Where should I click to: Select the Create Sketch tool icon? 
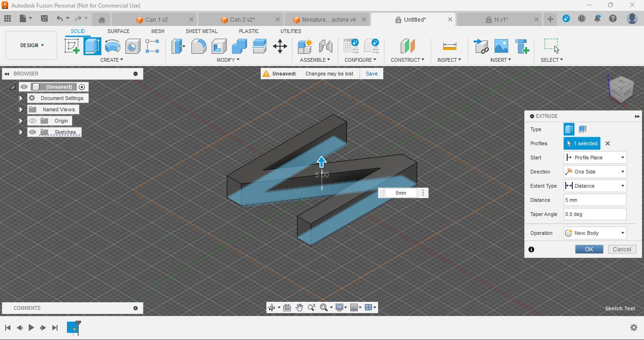72,46
